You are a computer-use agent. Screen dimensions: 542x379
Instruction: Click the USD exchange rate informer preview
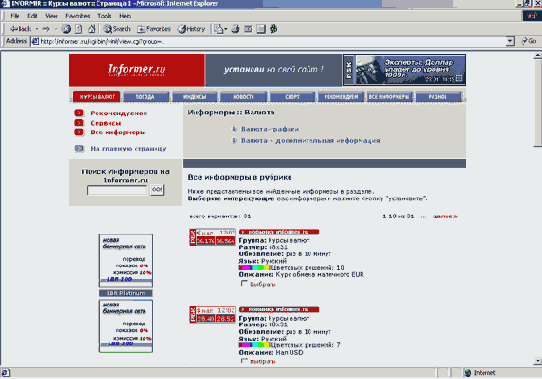point(213,315)
